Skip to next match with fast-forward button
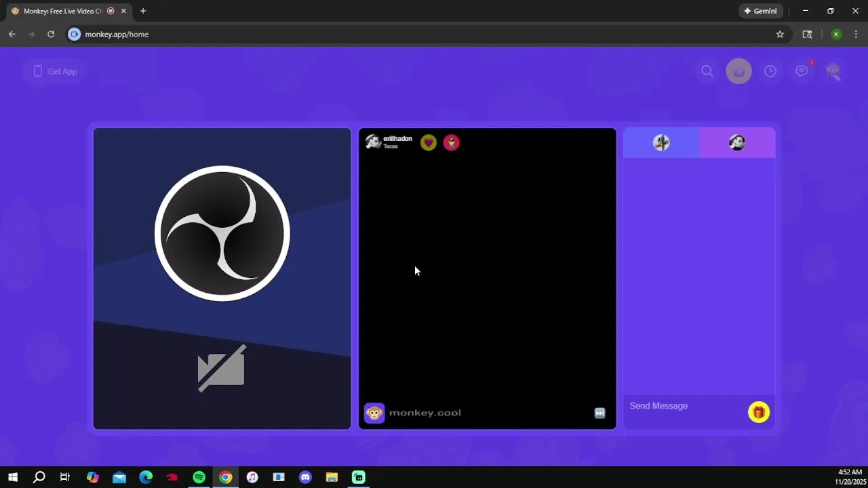The image size is (868, 488). pos(599,413)
